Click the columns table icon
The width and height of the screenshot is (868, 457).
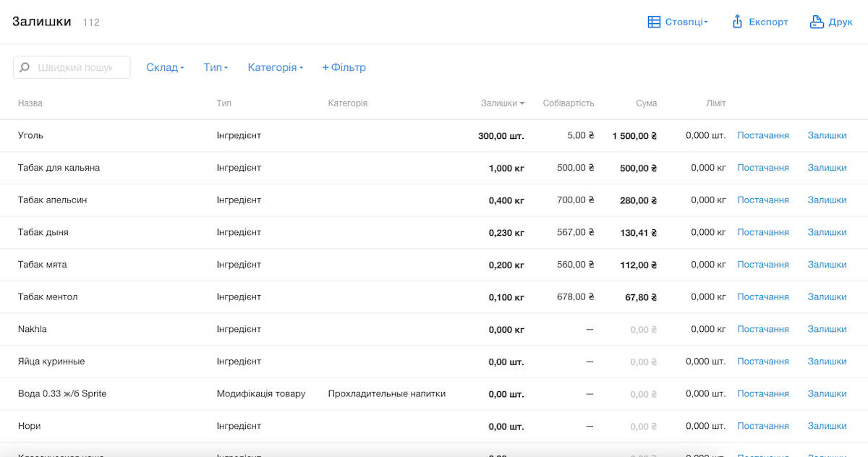[654, 22]
